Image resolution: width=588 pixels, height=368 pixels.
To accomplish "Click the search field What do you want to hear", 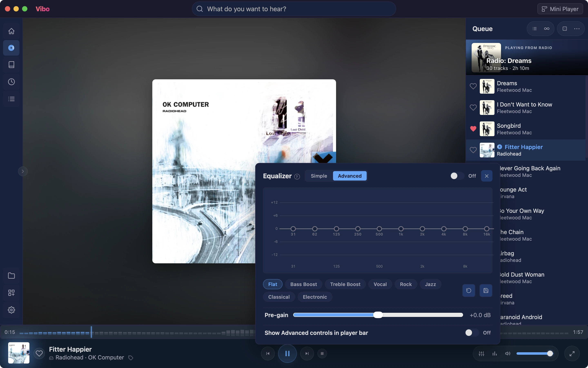I will click(294, 9).
